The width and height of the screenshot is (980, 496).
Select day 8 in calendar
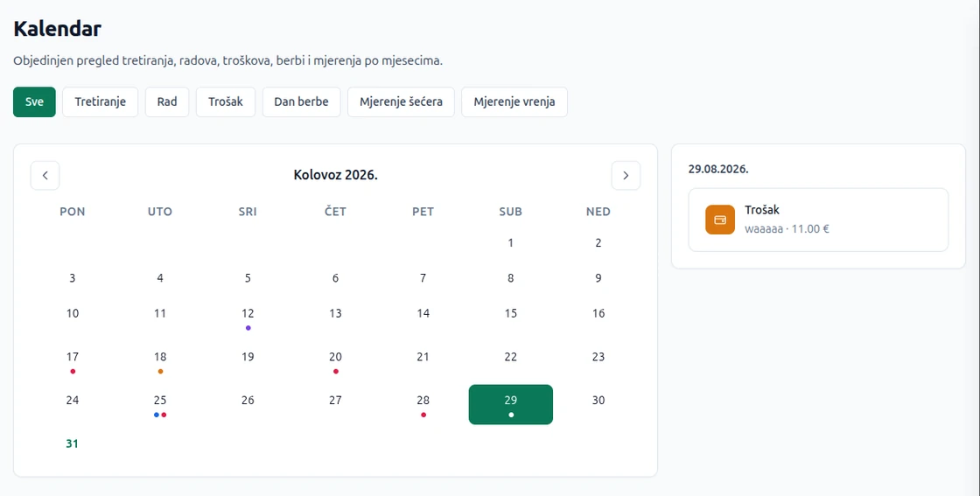(x=511, y=278)
